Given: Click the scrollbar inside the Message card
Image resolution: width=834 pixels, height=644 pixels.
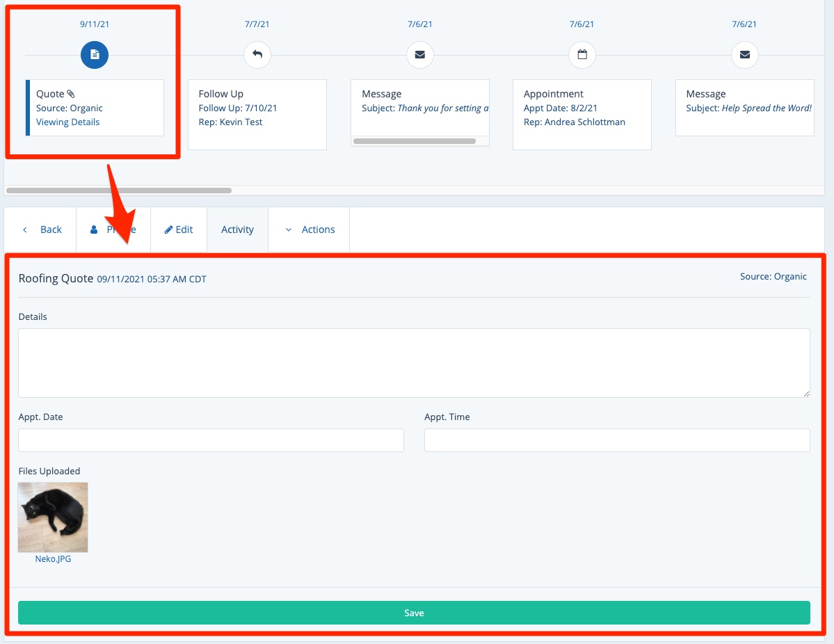Looking at the screenshot, I should (x=415, y=141).
